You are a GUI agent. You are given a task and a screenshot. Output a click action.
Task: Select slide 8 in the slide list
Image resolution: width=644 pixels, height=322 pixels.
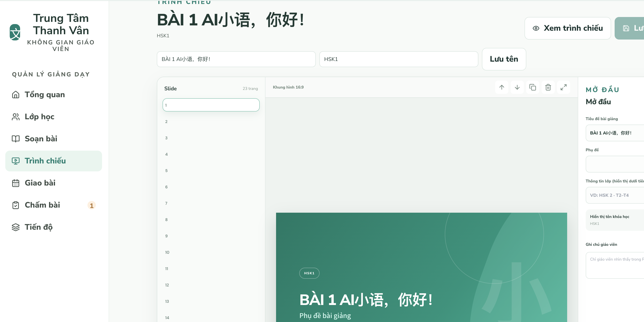[x=211, y=220]
